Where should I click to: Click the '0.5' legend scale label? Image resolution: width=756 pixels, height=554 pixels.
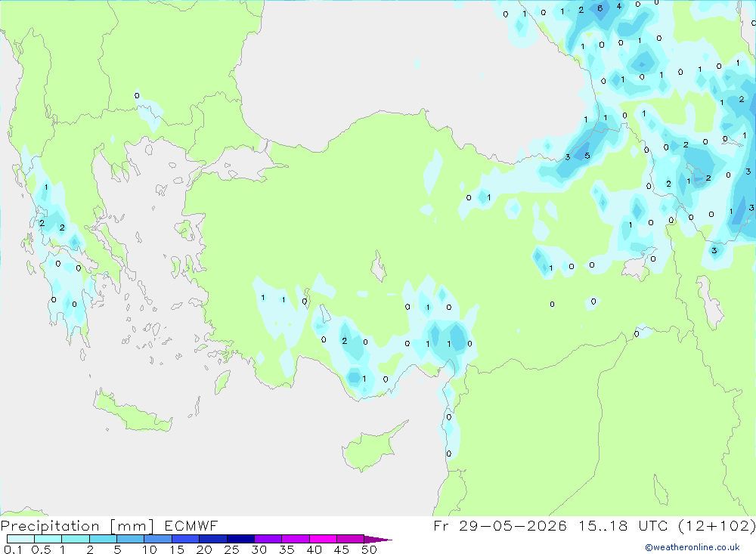click(x=41, y=549)
